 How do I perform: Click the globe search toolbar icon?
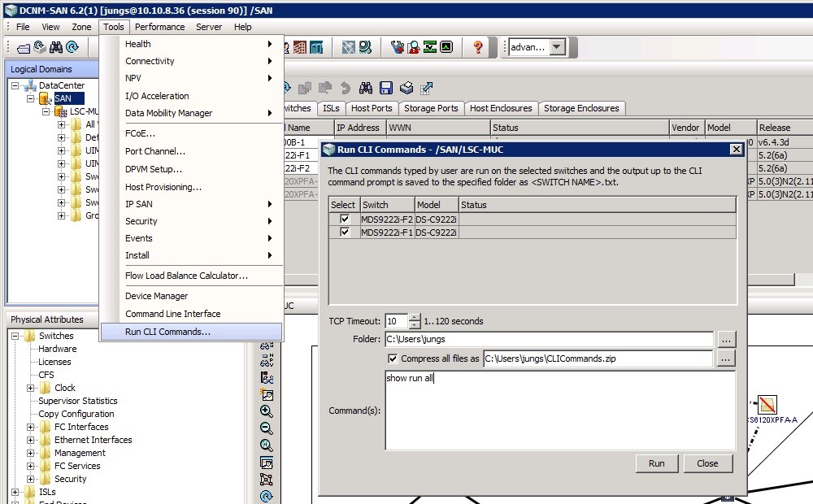point(365,48)
